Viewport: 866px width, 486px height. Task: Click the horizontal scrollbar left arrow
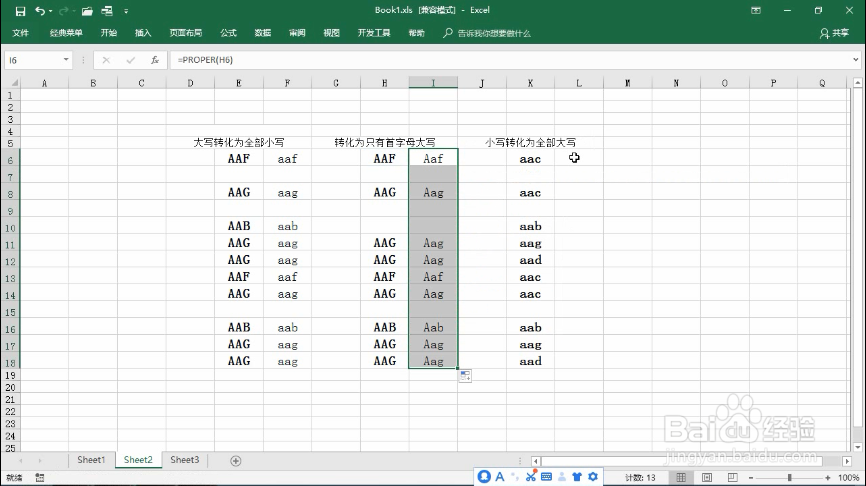pos(535,461)
